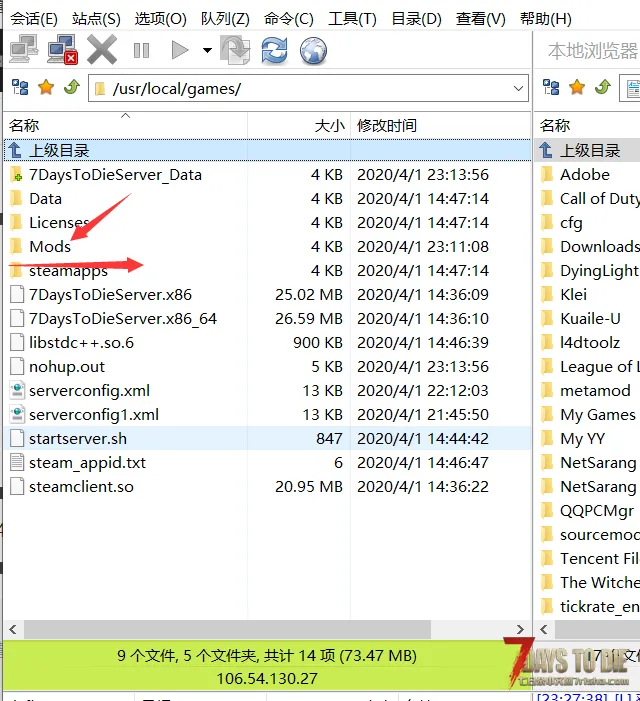Click the connect computers toolbar icon
Screen dimensions: 640x701
[x=24, y=50]
